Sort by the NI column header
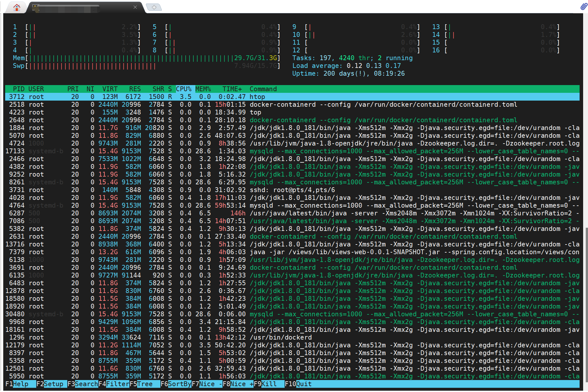This screenshot has height=392, width=588. (91, 89)
